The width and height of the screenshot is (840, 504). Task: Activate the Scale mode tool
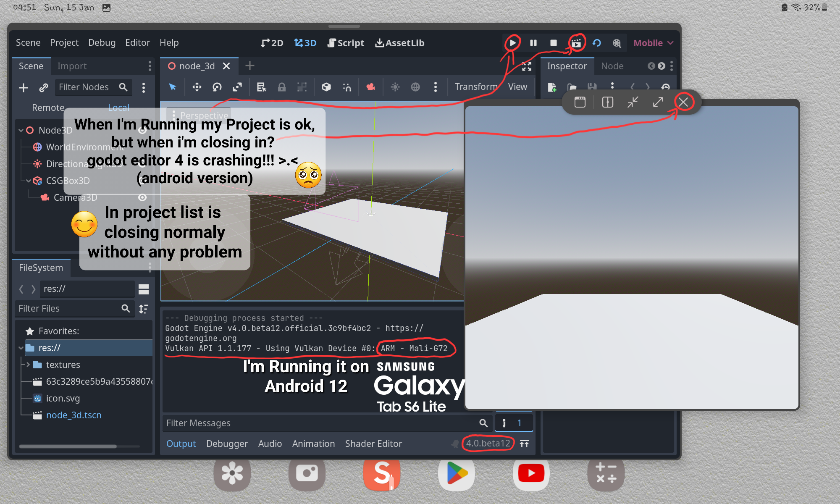(237, 87)
